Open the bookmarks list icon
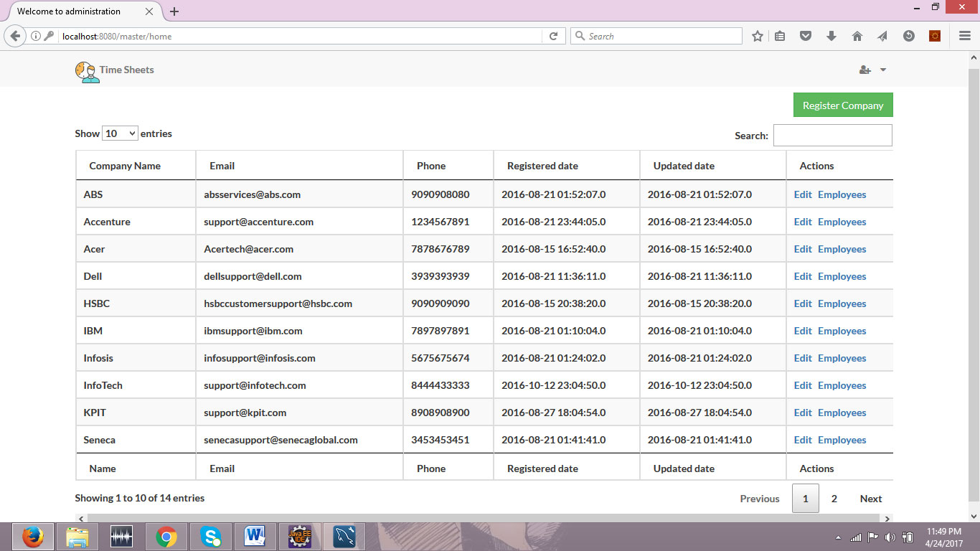980x551 pixels. (780, 36)
